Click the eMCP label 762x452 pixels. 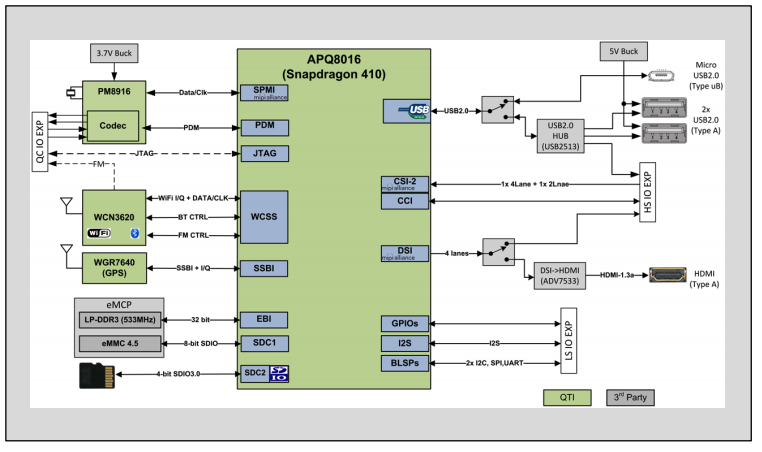pyautogui.click(x=119, y=305)
